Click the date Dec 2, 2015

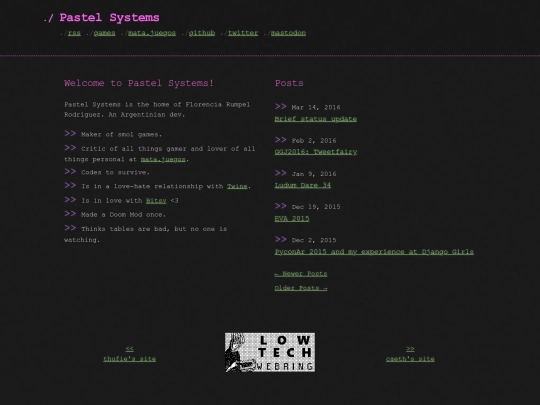coord(314,240)
